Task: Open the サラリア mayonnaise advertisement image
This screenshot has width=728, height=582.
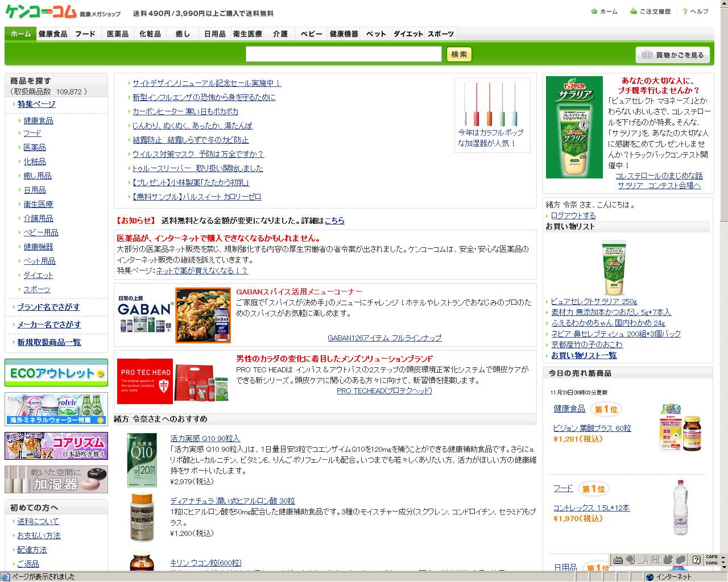Action: (574, 127)
